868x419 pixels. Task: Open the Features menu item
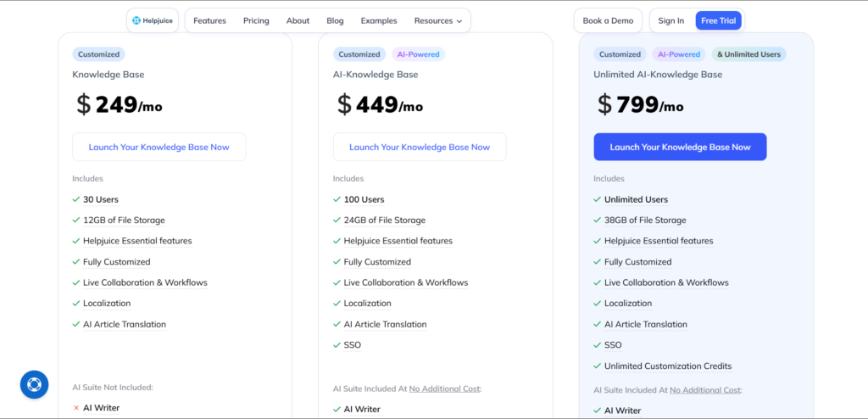(210, 20)
